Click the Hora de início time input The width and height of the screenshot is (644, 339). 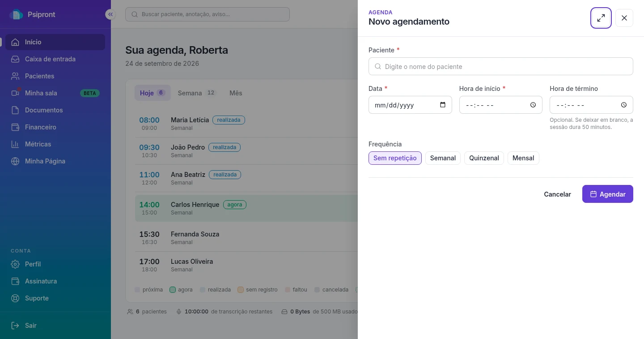(x=500, y=105)
